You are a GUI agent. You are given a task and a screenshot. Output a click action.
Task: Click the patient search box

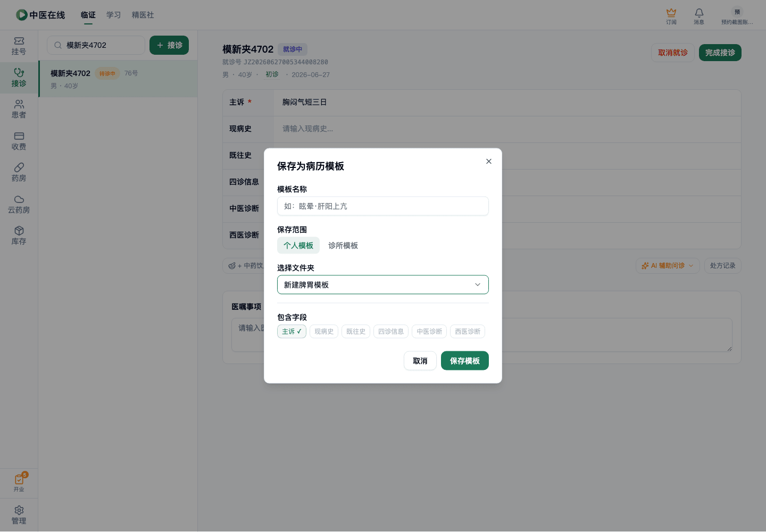(x=96, y=45)
